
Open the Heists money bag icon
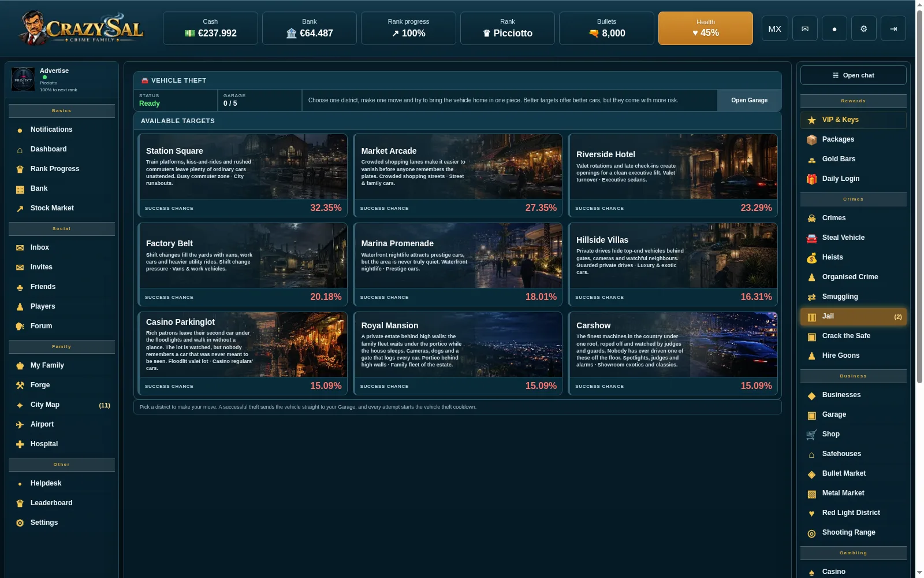(x=811, y=258)
